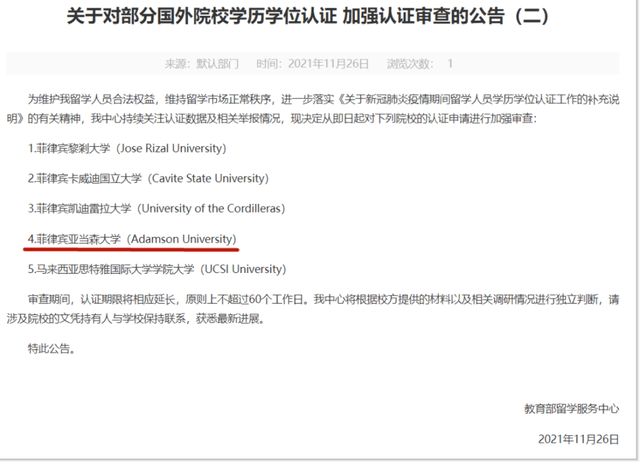Select item 2 Cavite State University
Image resolution: width=640 pixels, height=462 pixels.
tap(148, 178)
